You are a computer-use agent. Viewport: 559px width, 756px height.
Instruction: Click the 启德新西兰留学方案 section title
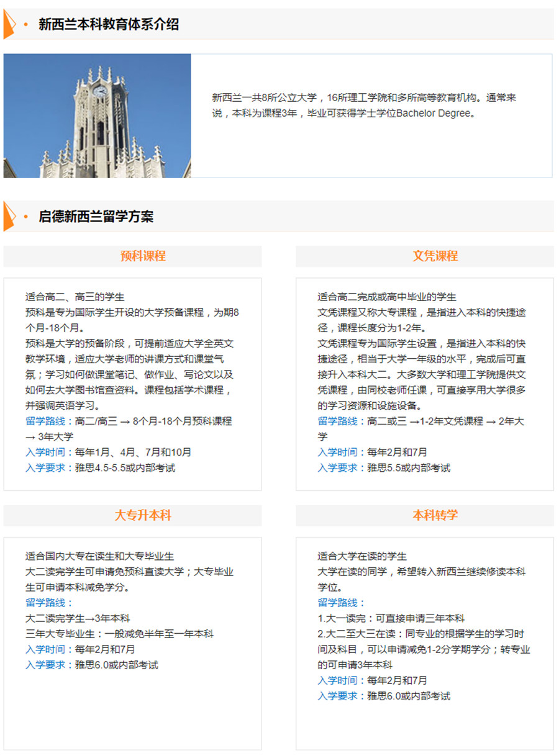point(96,217)
